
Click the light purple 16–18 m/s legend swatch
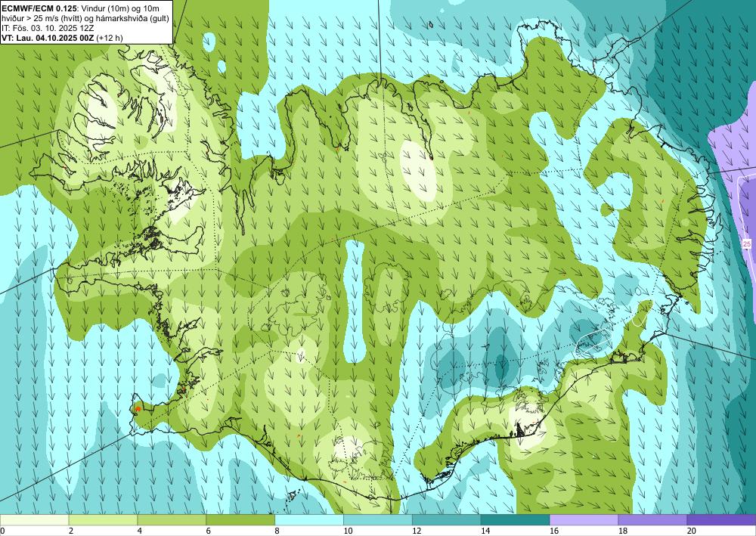(584, 520)
